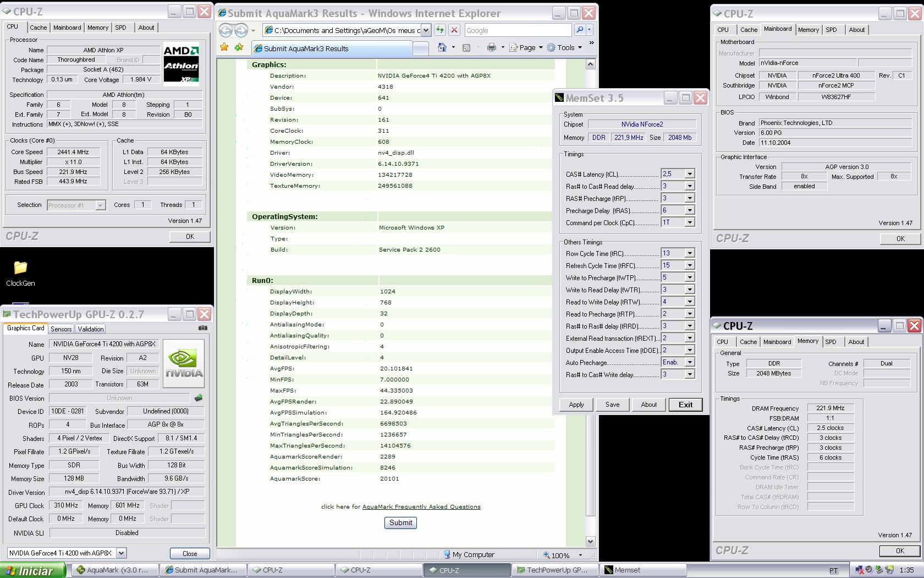This screenshot has height=578, width=924.
Task: Expand the Precharge Delay (tRAS) dropdown in MemSet
Action: (689, 210)
